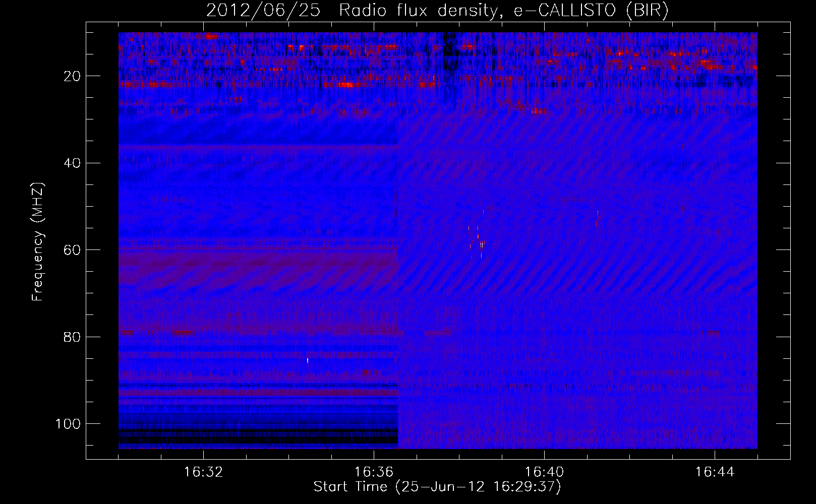This screenshot has width=816, height=504.
Task: Click the 80 frequency tick label
Action: pos(73,337)
